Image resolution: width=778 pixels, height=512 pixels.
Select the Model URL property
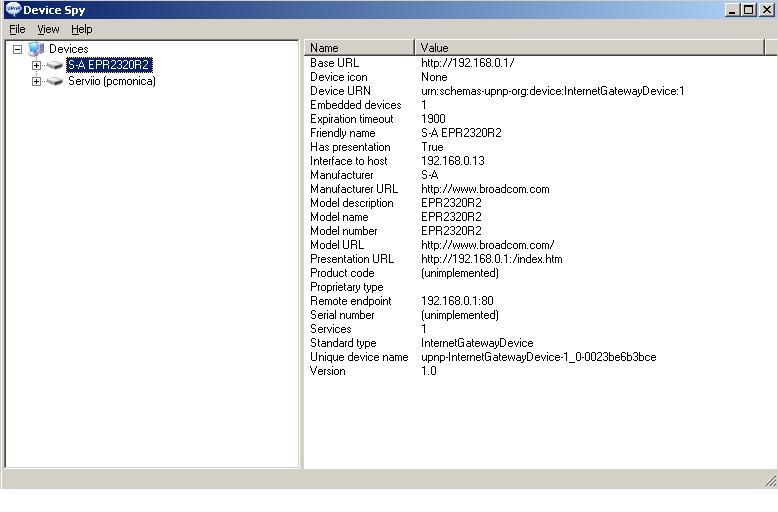coord(337,245)
